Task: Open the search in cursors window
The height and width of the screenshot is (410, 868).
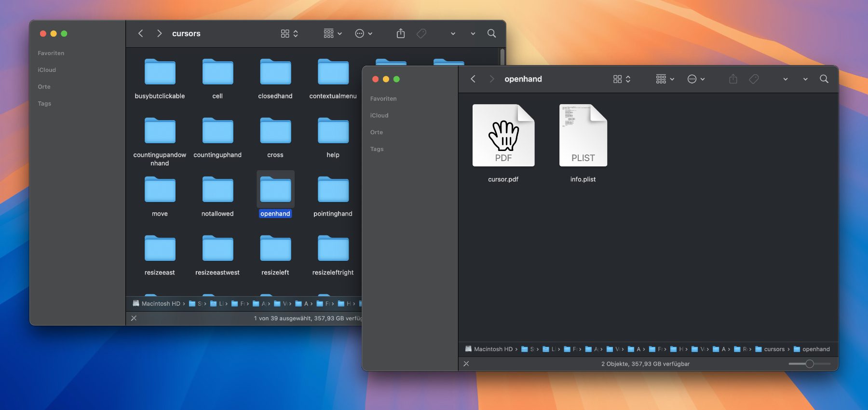Action: pos(491,33)
